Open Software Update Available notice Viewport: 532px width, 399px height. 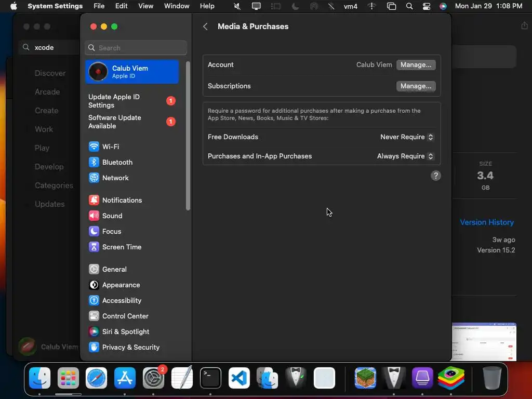pyautogui.click(x=131, y=122)
